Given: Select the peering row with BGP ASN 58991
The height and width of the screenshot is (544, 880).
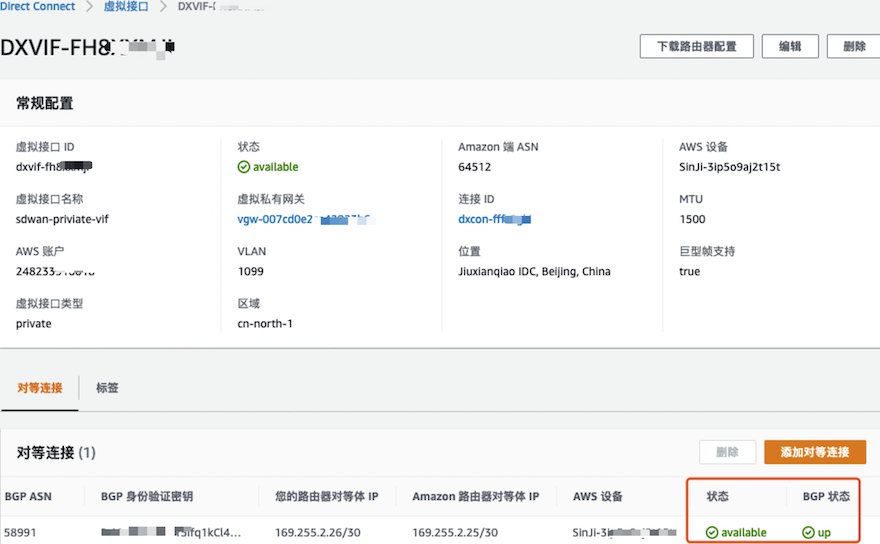Looking at the screenshot, I should (x=20, y=532).
